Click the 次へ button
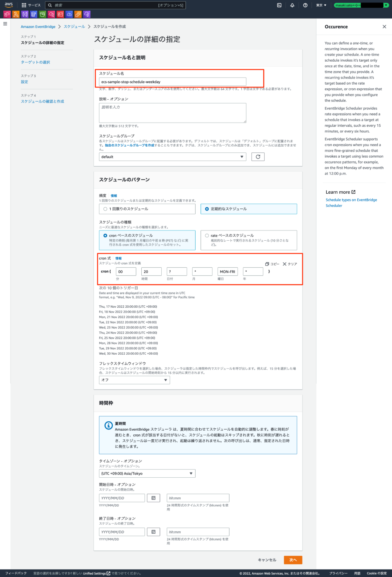This screenshot has height=577, width=392. 293,559
